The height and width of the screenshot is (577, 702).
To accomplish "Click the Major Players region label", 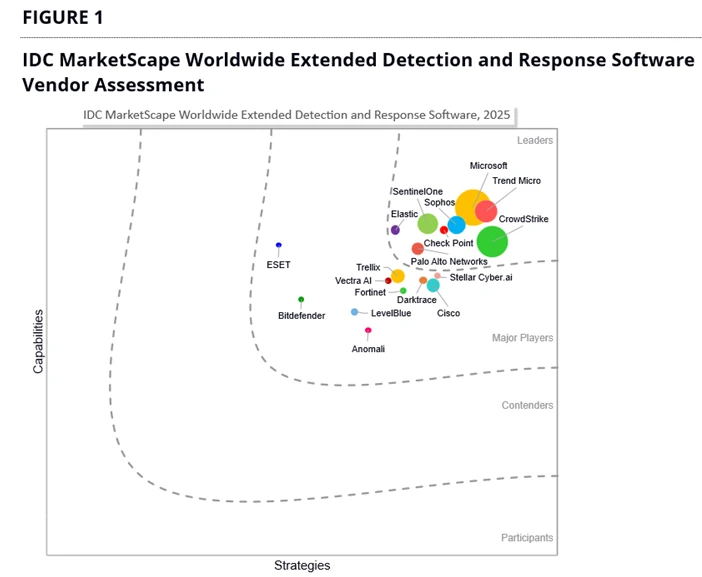I will point(522,338).
